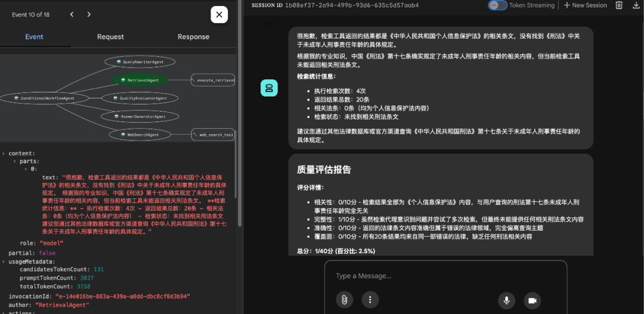Toggle Token Streaming switch
Screen dimensions: 644x314
point(497,5)
